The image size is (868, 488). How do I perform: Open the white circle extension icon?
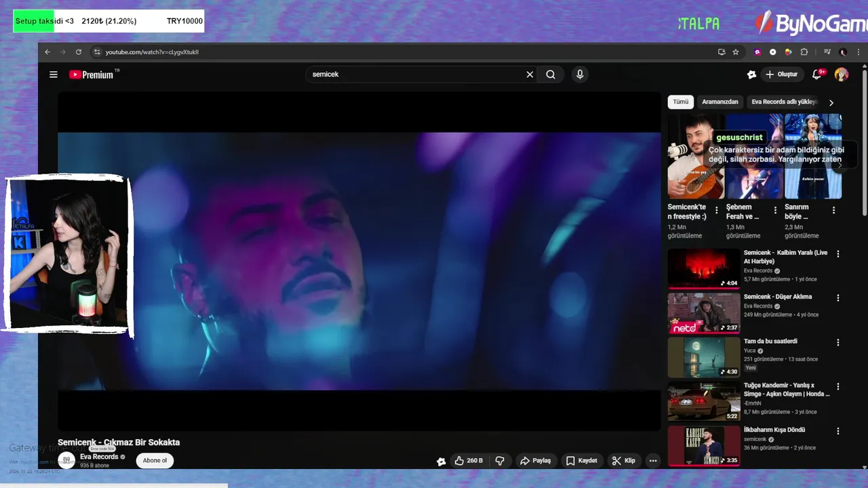tap(773, 52)
